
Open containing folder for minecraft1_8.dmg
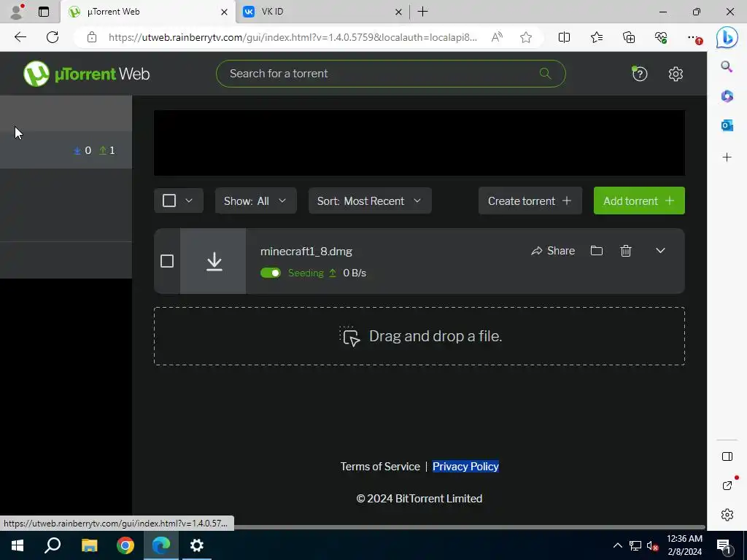[x=597, y=251]
